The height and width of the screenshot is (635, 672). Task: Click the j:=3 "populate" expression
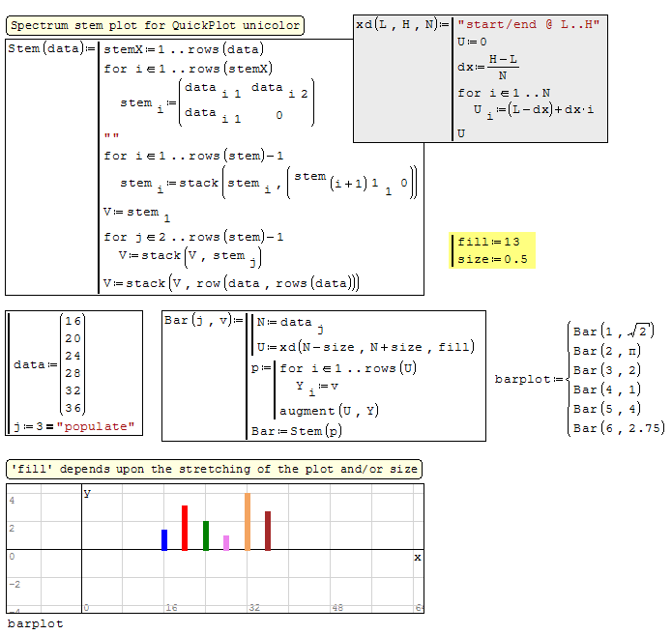(75, 426)
